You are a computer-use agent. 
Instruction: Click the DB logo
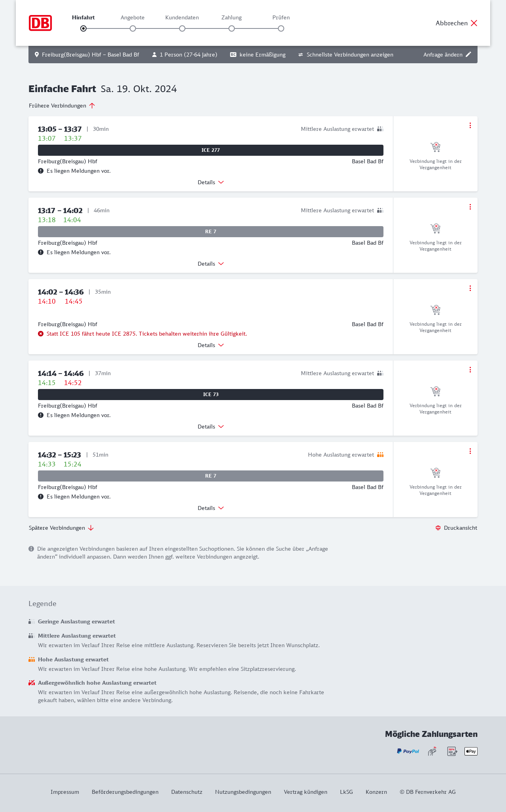coord(40,23)
